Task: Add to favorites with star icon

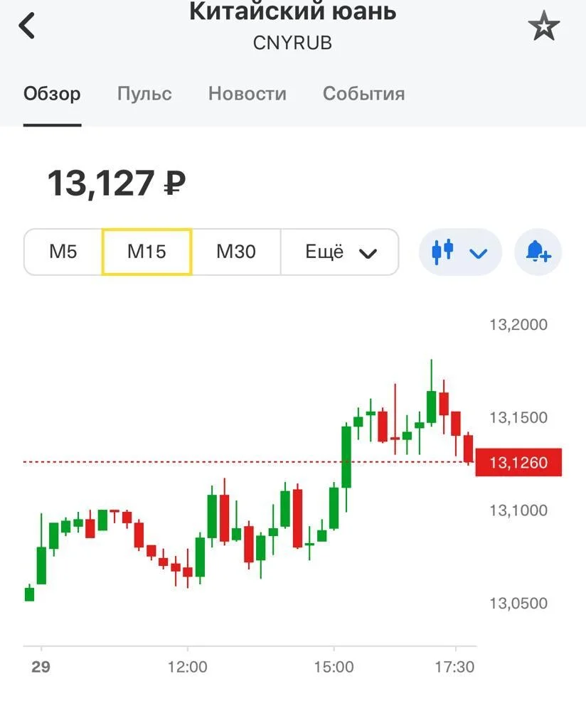Action: pos(544,26)
